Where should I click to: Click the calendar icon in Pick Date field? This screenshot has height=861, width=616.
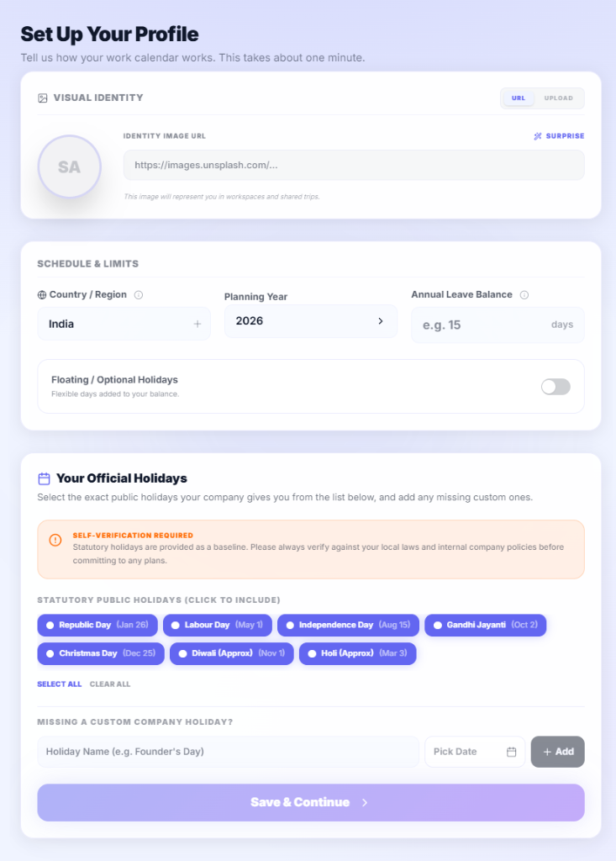511,752
